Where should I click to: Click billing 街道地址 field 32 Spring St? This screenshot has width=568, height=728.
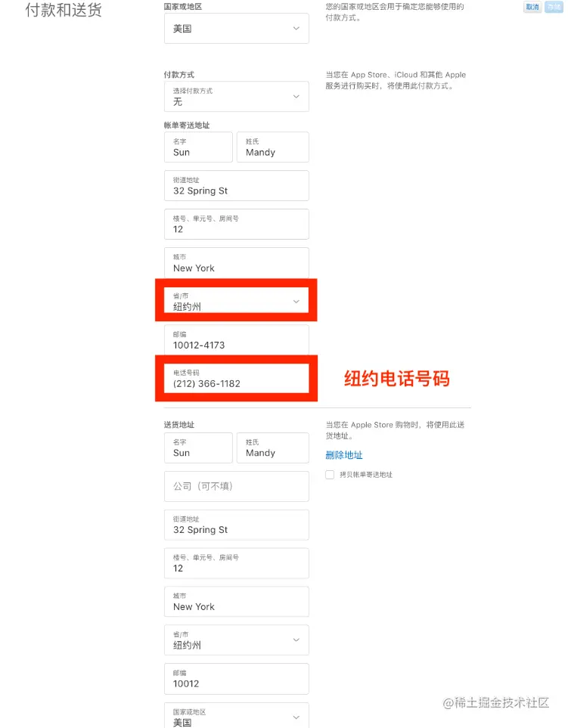coord(237,186)
